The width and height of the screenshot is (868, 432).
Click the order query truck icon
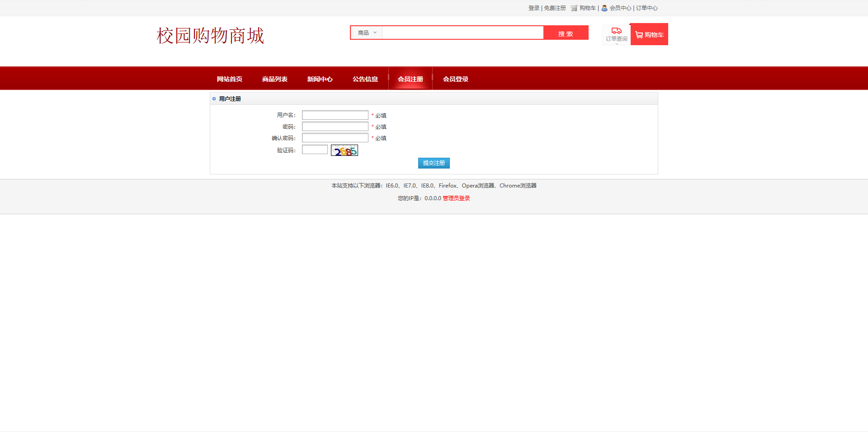pyautogui.click(x=616, y=31)
